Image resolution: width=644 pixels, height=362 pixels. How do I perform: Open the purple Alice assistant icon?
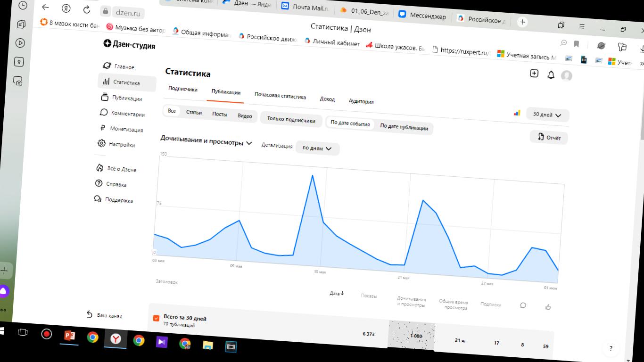(x=3, y=291)
